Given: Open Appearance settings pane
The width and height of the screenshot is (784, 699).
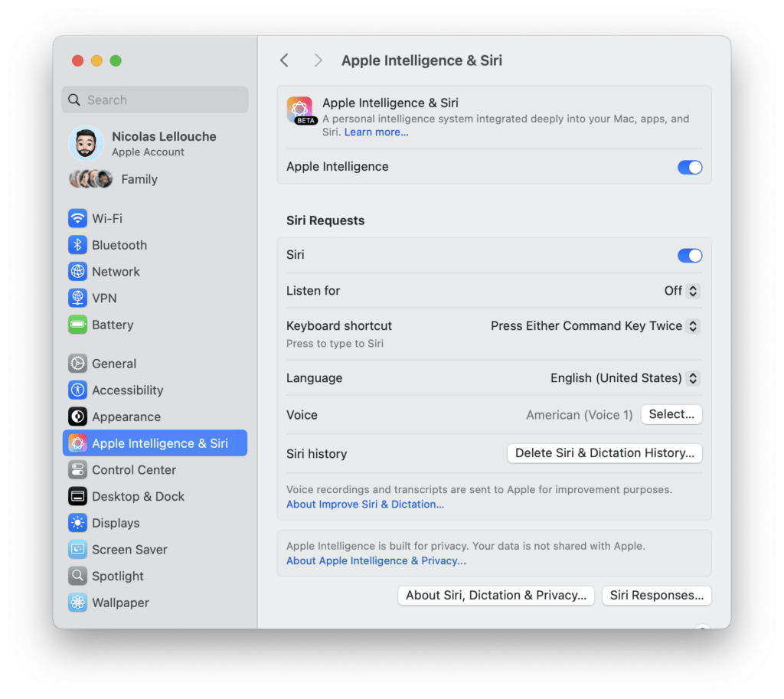Looking at the screenshot, I should pos(155,416).
